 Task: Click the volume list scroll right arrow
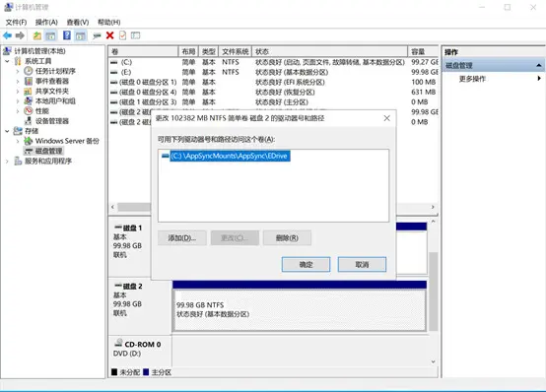pos(433,207)
